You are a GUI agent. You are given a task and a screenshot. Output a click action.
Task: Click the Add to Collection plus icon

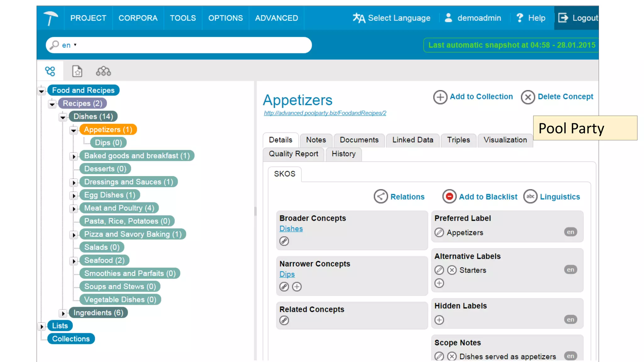coord(440,97)
